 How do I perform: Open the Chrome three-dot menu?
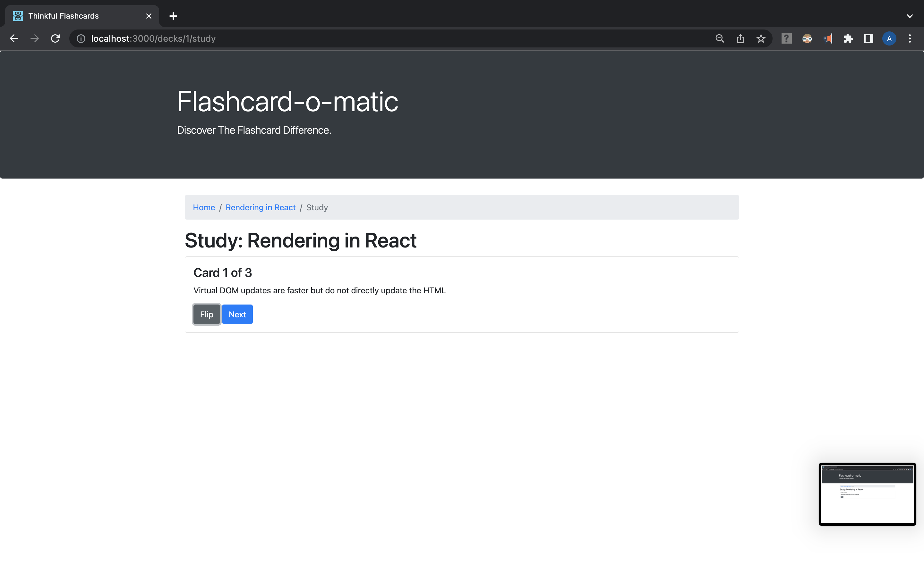click(x=910, y=38)
